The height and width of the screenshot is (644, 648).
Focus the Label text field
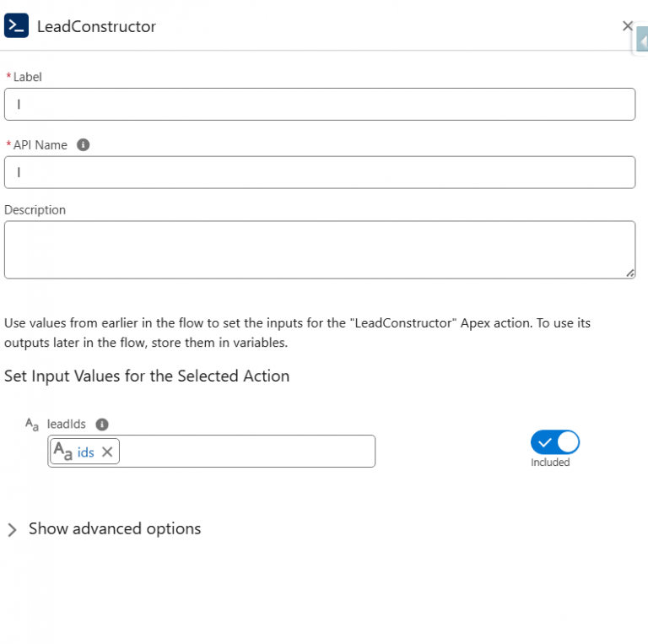click(320, 105)
